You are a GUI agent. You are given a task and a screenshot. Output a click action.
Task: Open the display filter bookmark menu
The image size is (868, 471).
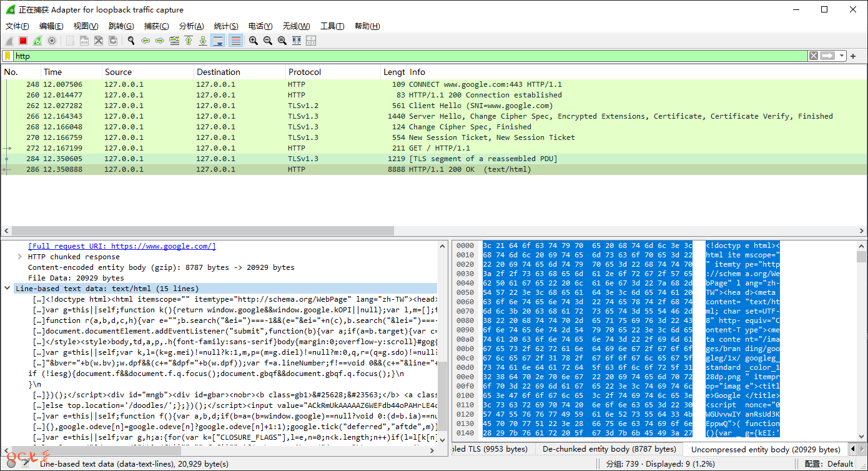coord(7,56)
